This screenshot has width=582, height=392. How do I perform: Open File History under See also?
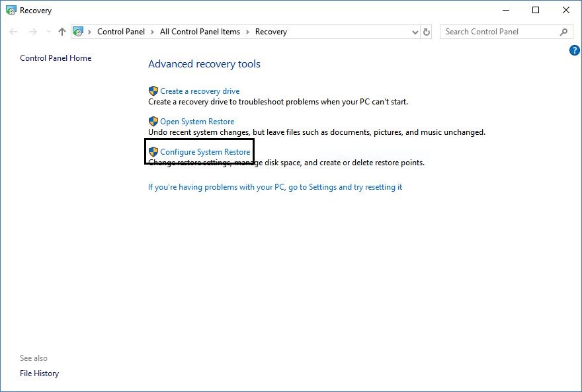pyautogui.click(x=39, y=373)
